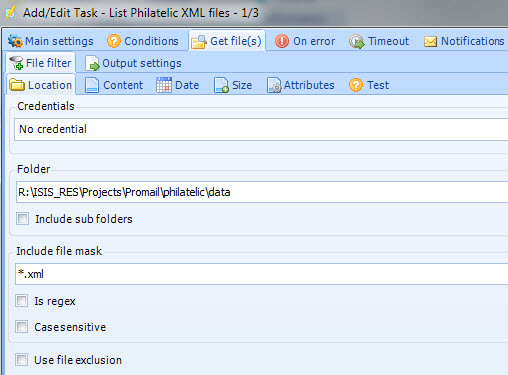Viewport: 508px width, 375px height.
Task: Switch to the Size filter tab
Action: [233, 85]
